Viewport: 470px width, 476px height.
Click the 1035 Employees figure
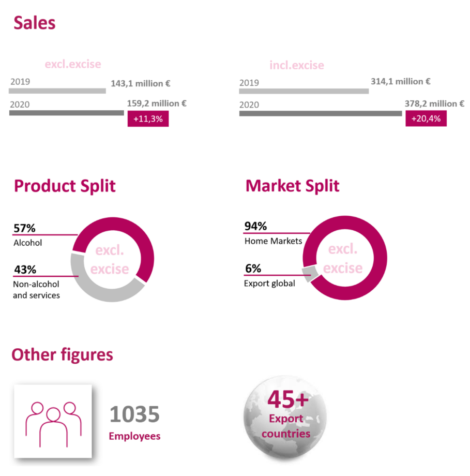[x=134, y=423]
